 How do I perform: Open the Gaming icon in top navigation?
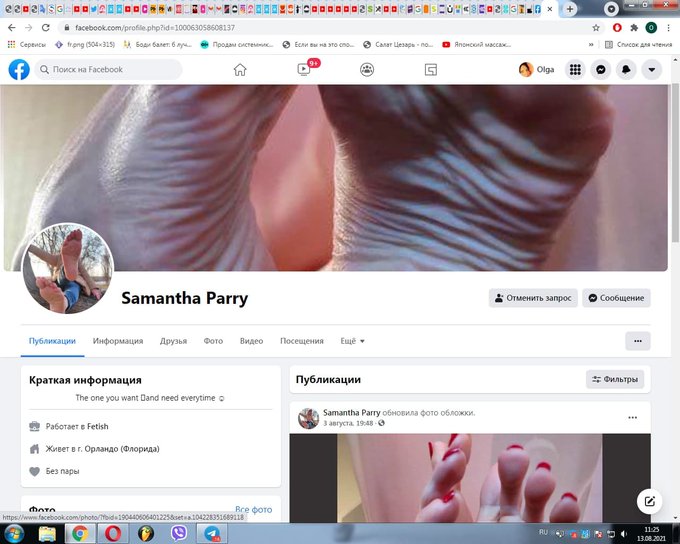pyautogui.click(x=431, y=69)
